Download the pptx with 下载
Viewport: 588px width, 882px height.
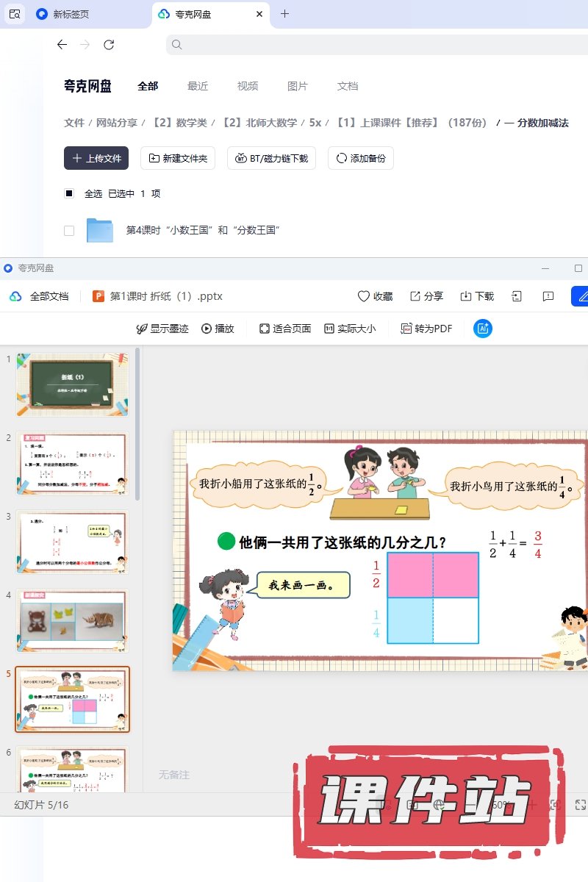tap(466, 296)
